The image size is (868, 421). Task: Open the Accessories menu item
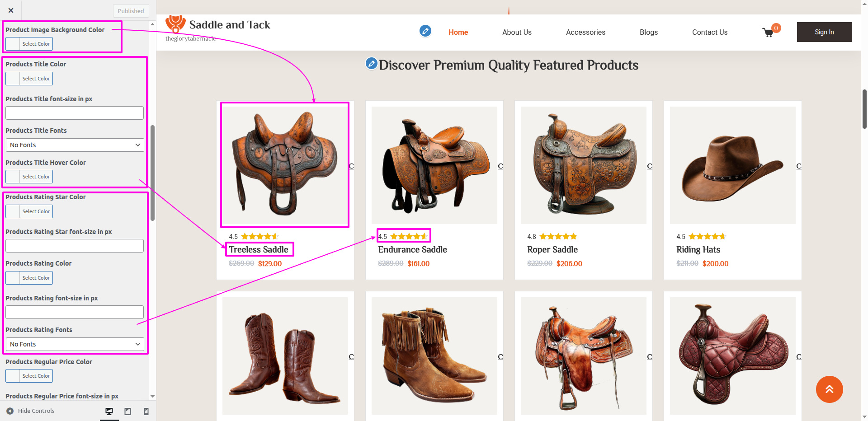585,33
